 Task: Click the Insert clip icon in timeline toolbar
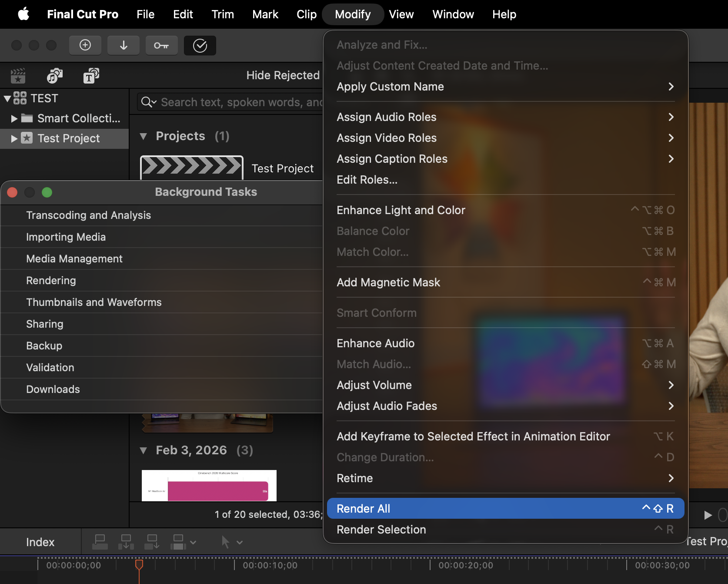tap(126, 542)
